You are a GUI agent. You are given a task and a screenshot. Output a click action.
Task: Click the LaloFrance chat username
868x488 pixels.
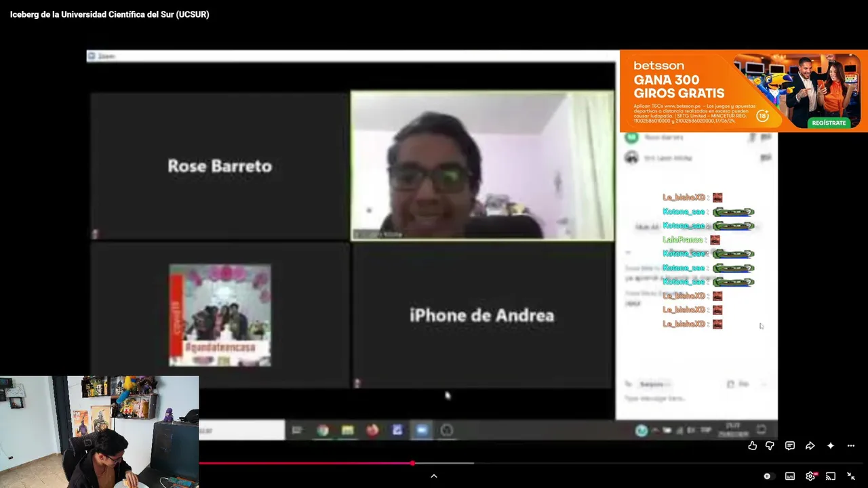pos(682,240)
